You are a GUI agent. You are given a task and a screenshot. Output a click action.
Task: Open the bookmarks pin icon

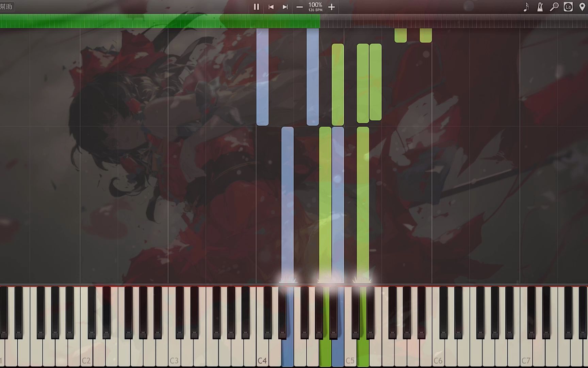pos(582,7)
